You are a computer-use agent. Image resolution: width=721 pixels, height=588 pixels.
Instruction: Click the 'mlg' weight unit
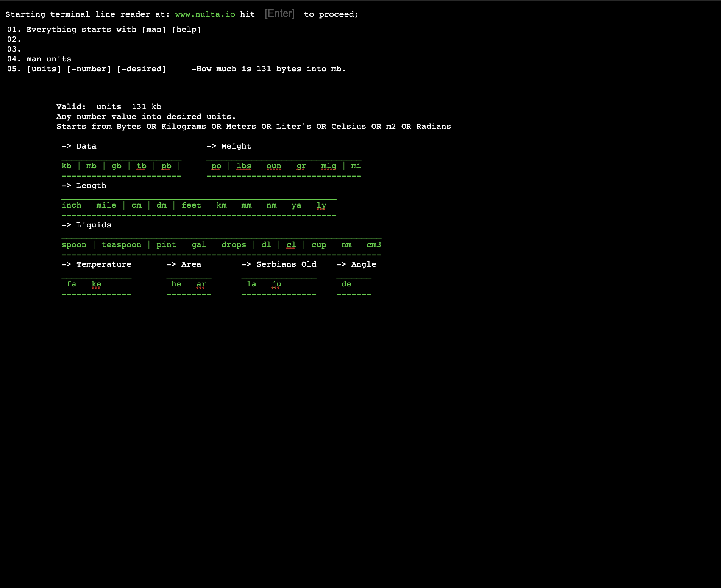[x=329, y=166]
